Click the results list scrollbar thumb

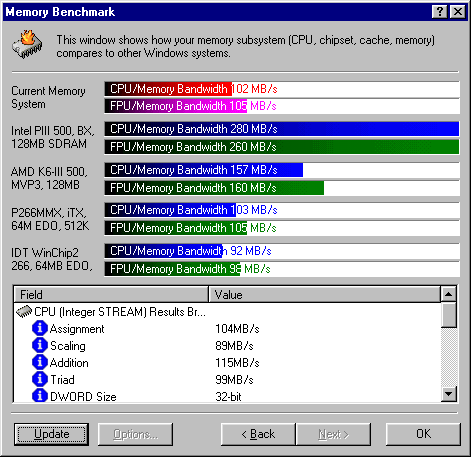pos(449,315)
